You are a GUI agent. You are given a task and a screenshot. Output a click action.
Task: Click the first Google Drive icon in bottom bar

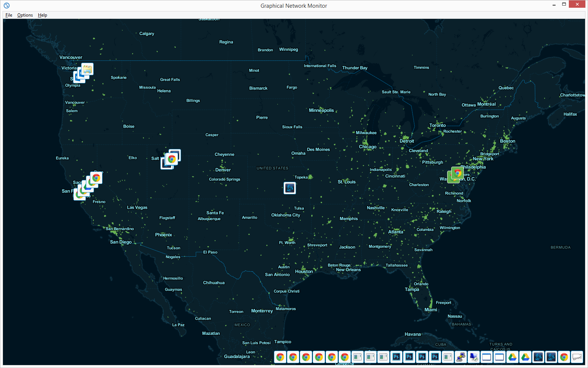click(512, 357)
